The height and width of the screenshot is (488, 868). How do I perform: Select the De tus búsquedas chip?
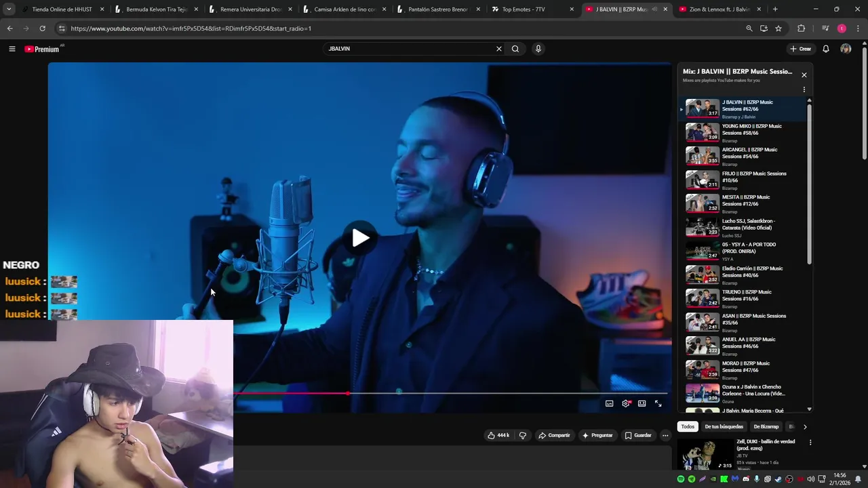(x=724, y=426)
